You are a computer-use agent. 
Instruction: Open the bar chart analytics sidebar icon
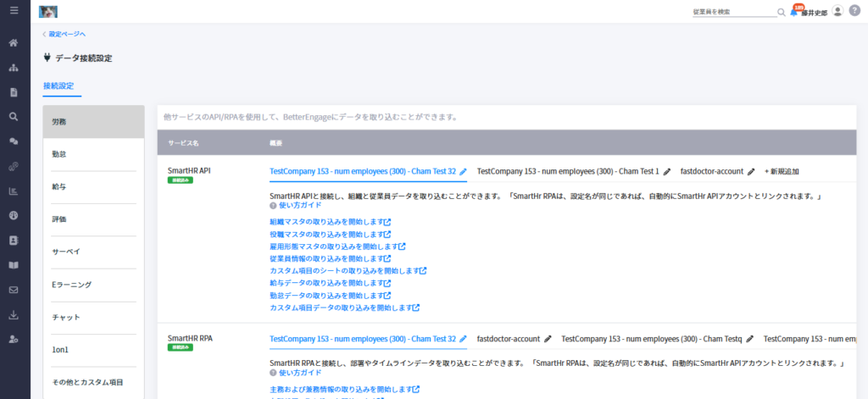point(14,191)
